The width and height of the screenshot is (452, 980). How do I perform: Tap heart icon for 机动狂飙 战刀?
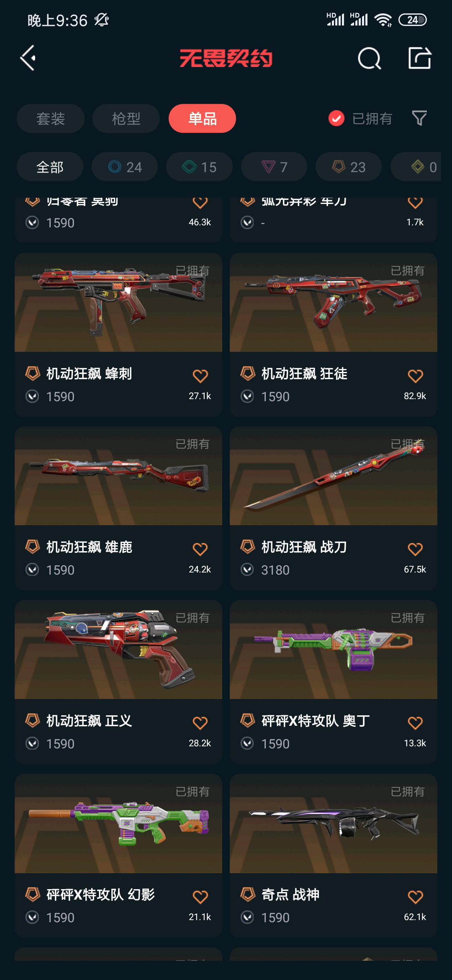pyautogui.click(x=415, y=549)
